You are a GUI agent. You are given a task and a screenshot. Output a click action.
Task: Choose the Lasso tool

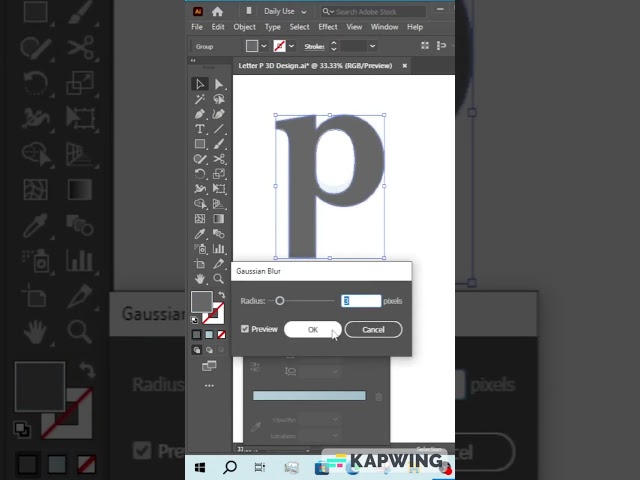pos(219,99)
